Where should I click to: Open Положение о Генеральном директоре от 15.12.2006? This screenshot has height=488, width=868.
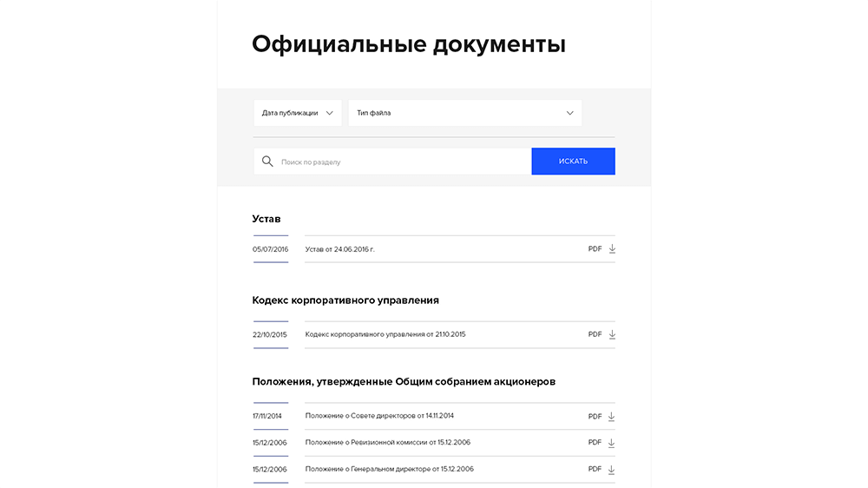pyautogui.click(x=389, y=469)
